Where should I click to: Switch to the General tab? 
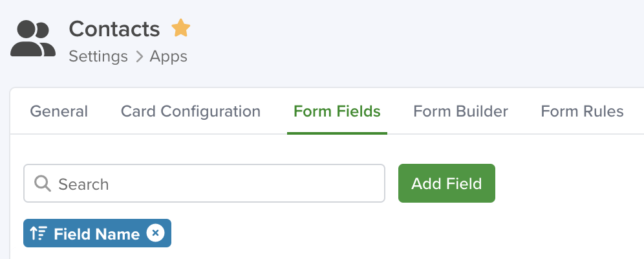pyautogui.click(x=59, y=111)
